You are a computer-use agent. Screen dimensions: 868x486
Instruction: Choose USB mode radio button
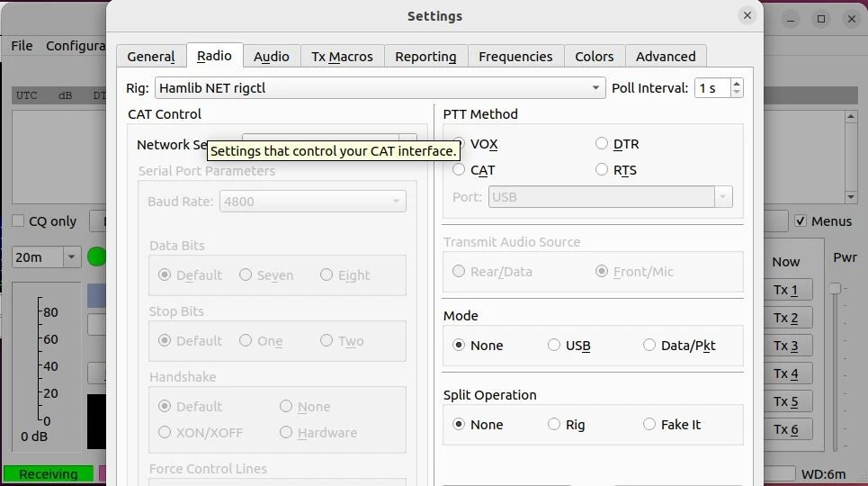tap(554, 346)
